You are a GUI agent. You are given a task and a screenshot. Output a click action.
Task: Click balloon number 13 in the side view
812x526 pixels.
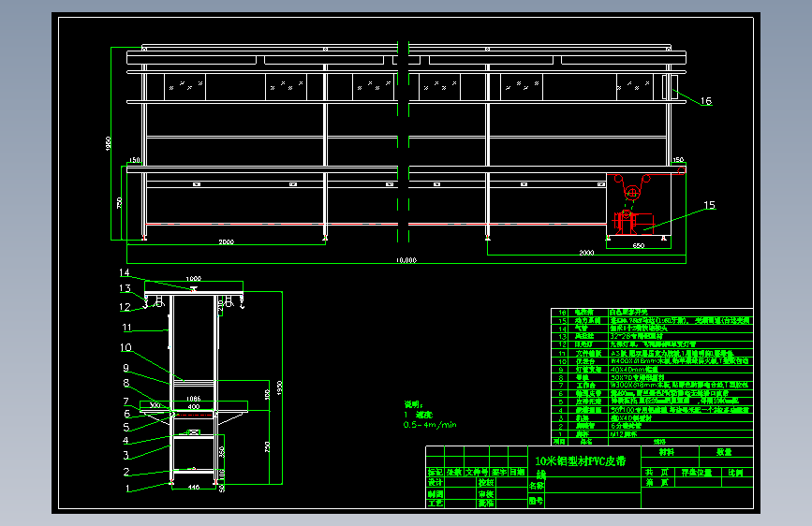click(x=125, y=288)
